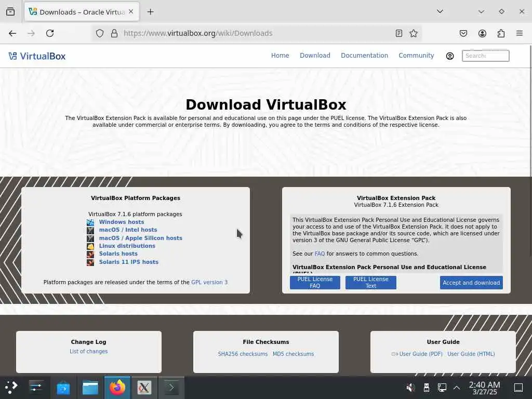Open Firefox account icon in toolbar
This screenshot has width=532, height=399.
[482, 33]
